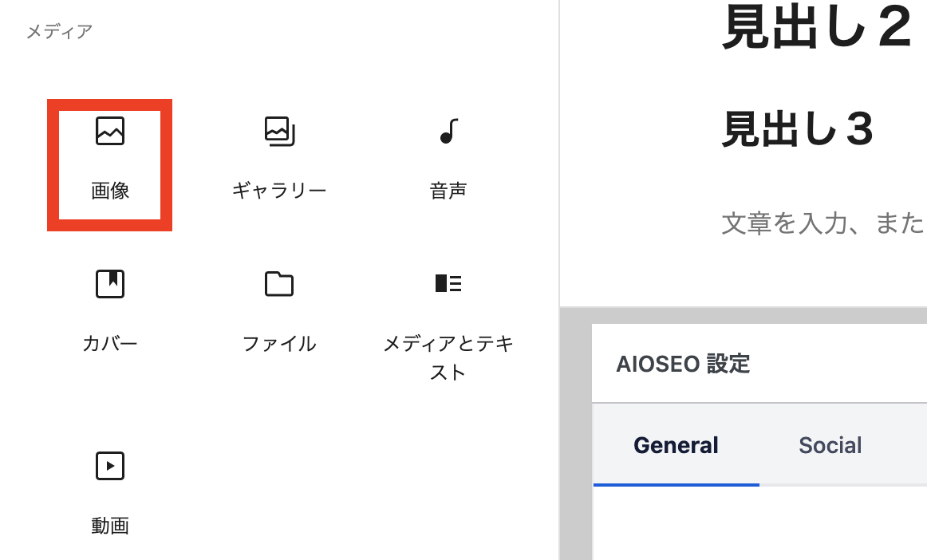Click the 音声 text label
This screenshot has height=560, width=927.
[x=448, y=191]
